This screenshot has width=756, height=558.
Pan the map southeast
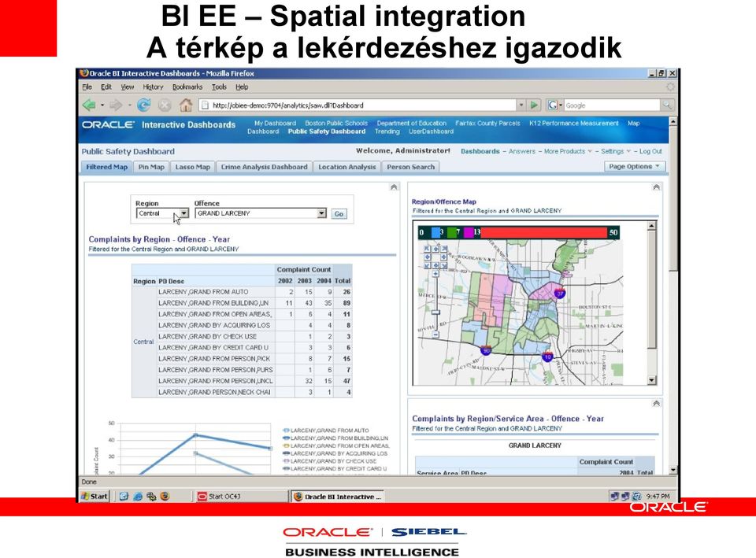[x=444, y=265]
